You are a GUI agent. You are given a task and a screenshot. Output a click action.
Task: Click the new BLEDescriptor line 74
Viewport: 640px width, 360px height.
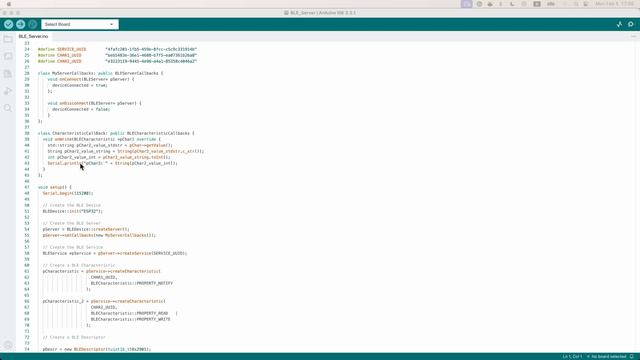[97, 349]
